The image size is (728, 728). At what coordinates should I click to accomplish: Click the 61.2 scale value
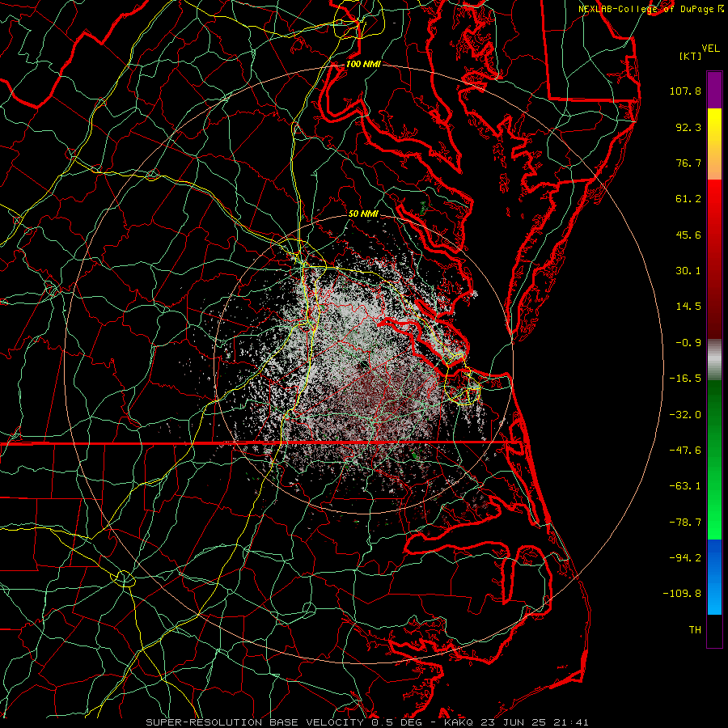coord(688,199)
